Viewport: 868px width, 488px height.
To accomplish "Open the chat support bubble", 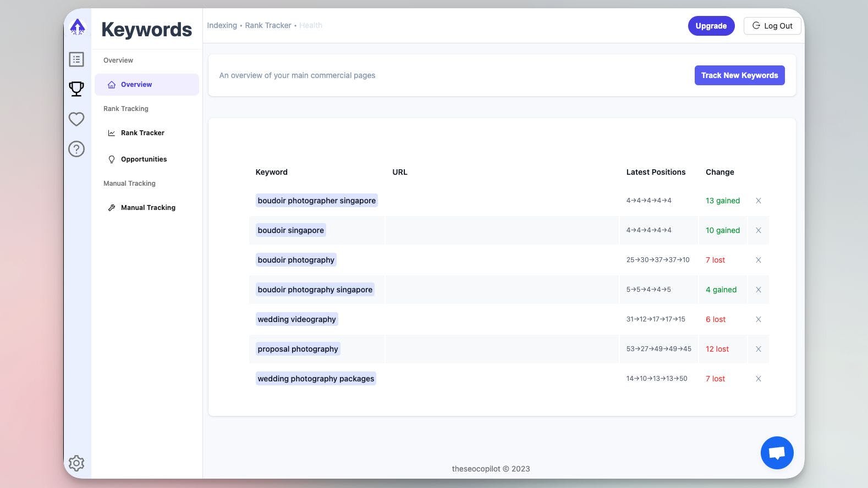I will click(777, 453).
